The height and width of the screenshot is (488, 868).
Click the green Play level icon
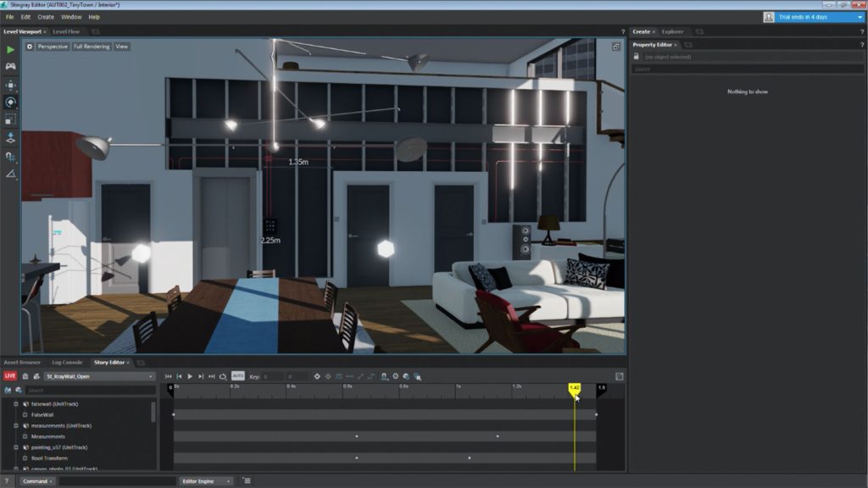pos(9,49)
